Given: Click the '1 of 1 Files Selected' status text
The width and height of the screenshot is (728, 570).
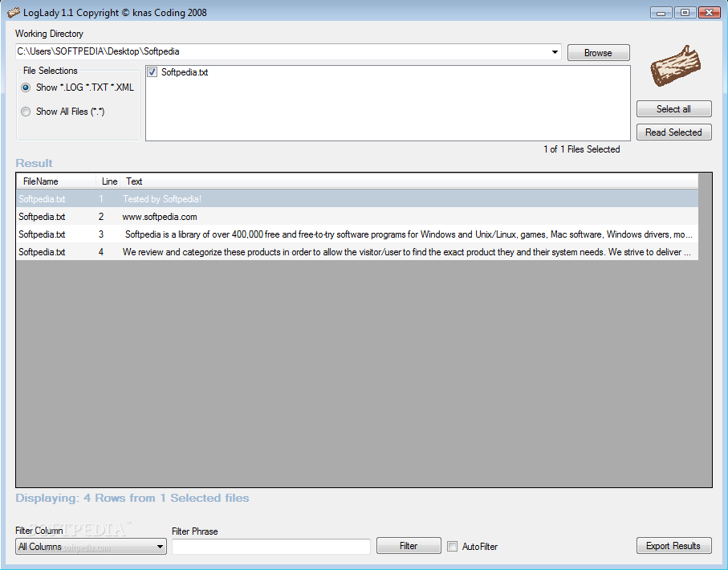Looking at the screenshot, I should click(582, 149).
